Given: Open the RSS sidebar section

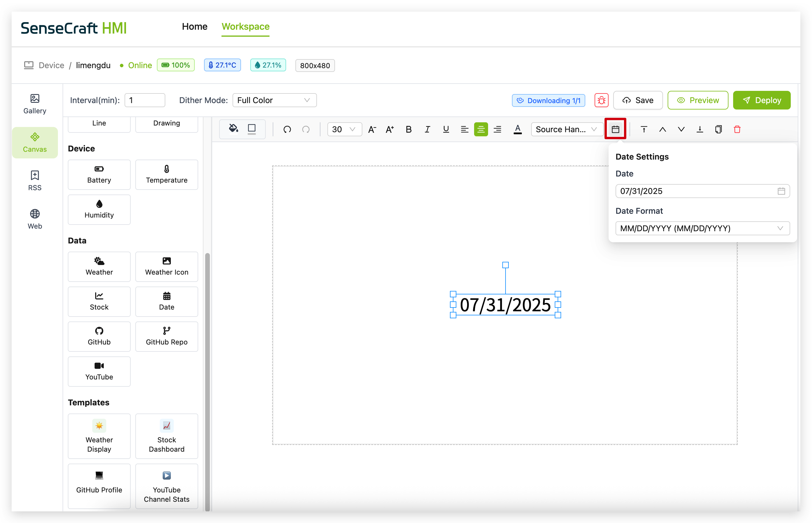Looking at the screenshot, I should [35, 181].
